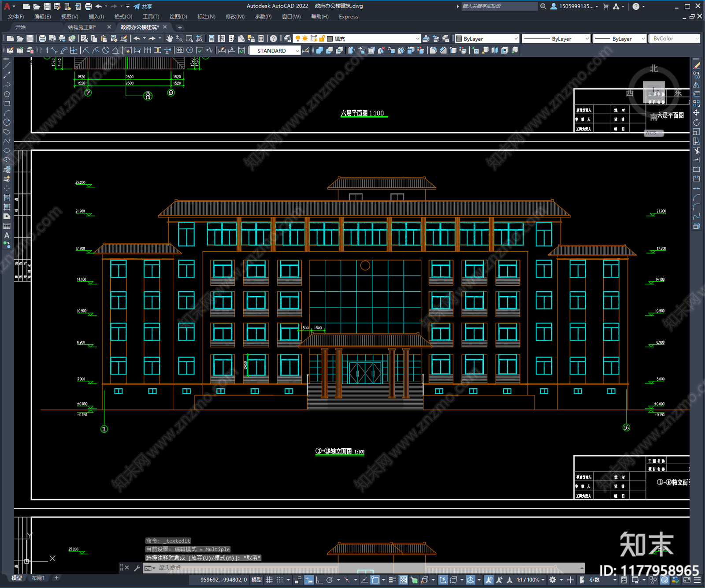
Task: Toggle Object Snap in status bar
Action: point(375,580)
